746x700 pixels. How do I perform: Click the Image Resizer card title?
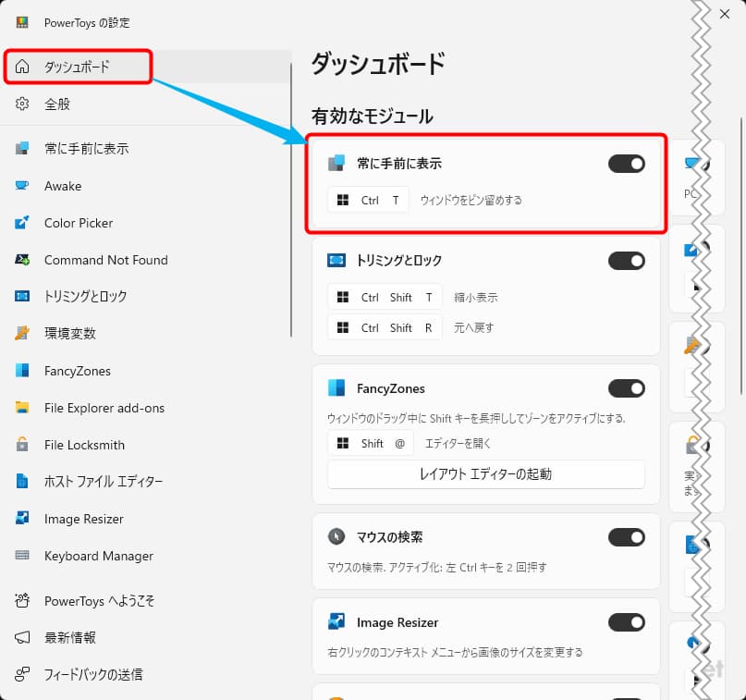tap(397, 622)
